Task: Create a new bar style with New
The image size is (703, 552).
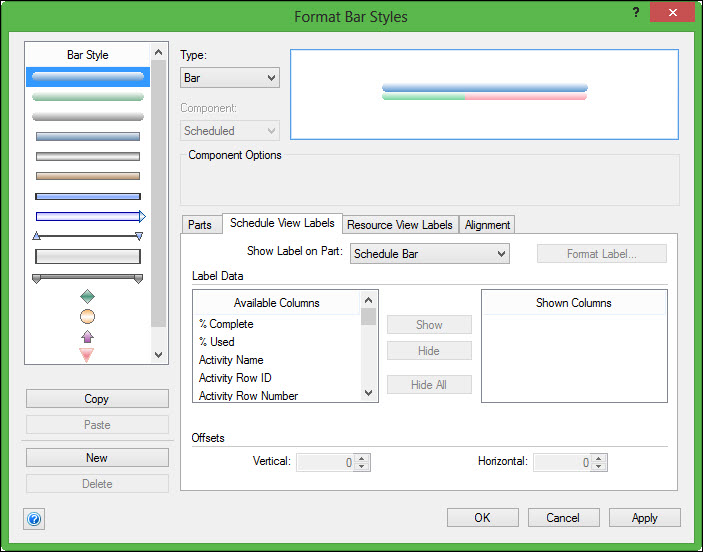Action: click(97, 458)
